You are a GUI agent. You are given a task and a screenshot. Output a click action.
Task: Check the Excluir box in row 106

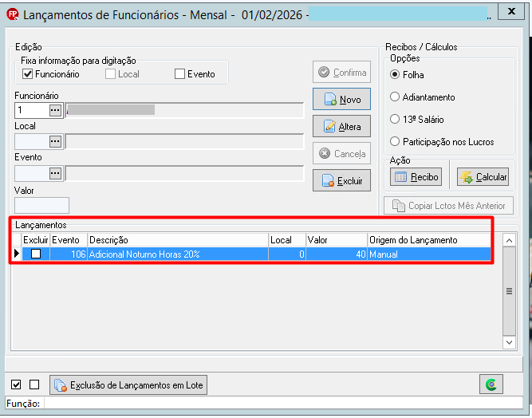pos(36,254)
